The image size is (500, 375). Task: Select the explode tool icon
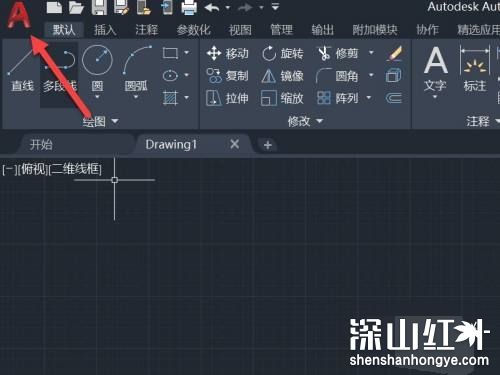tap(394, 76)
